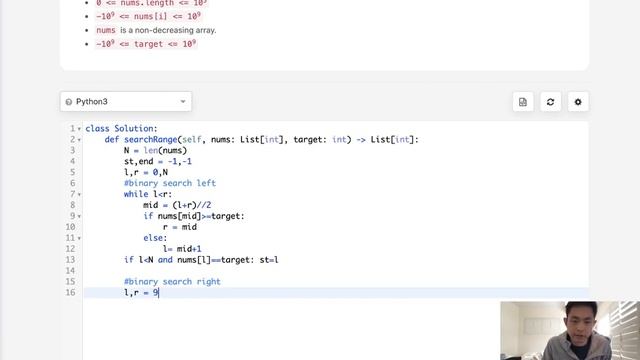The width and height of the screenshot is (640, 360).
Task: Click the '-10⁹ <= target <= 10⁹' constraint
Action: pos(146,44)
